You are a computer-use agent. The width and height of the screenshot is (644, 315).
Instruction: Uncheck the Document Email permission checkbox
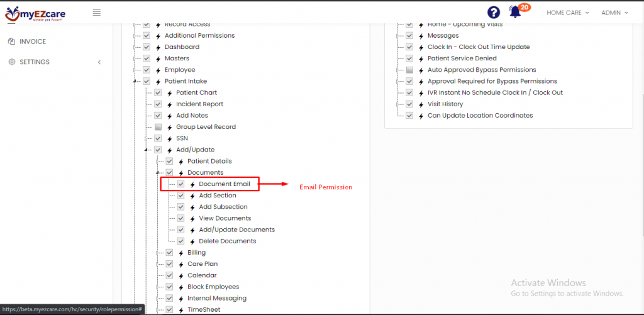pyautogui.click(x=180, y=184)
